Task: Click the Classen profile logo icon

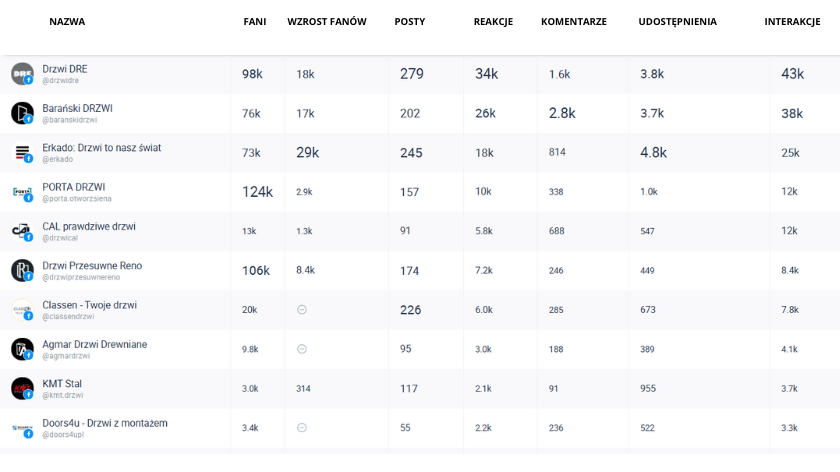Action: [x=22, y=310]
